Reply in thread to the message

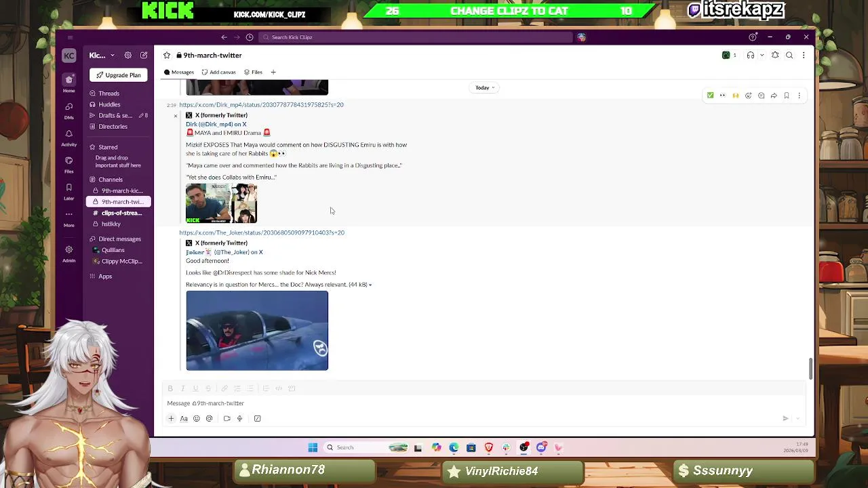pos(761,96)
